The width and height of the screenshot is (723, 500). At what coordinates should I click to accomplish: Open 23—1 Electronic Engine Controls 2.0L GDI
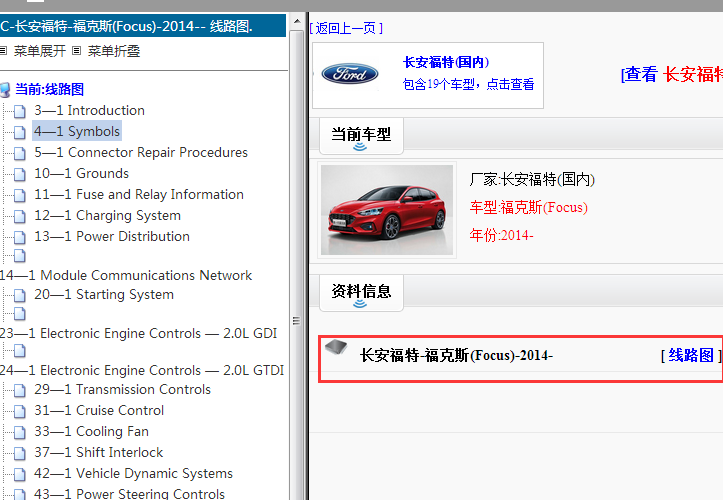[138, 333]
